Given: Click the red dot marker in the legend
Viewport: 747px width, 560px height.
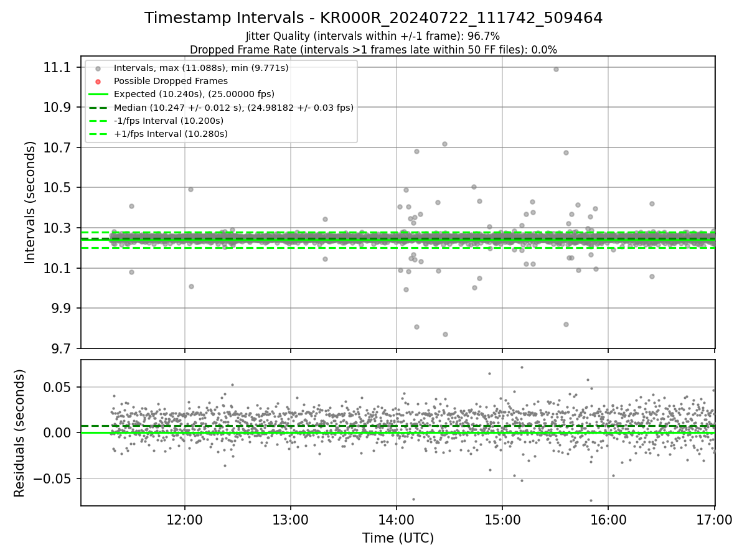Looking at the screenshot, I should coord(98,81).
